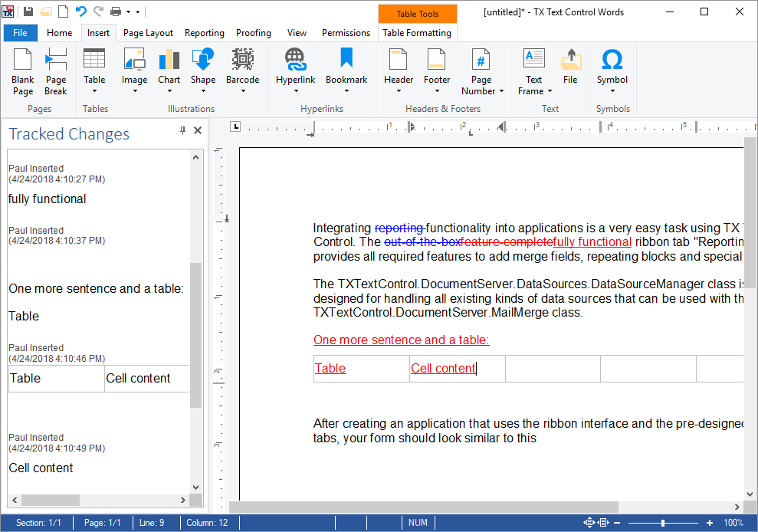Expand the Barcode dropdown arrow

[243, 91]
